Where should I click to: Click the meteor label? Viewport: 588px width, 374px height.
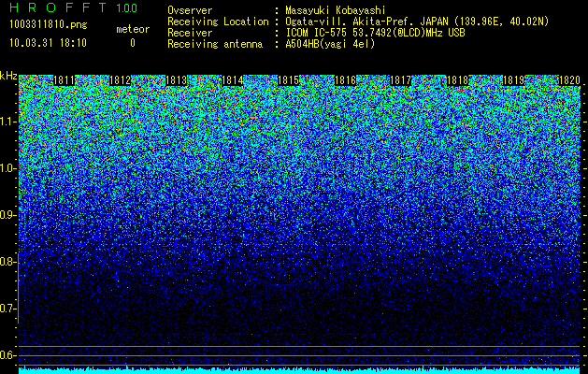click(x=133, y=29)
